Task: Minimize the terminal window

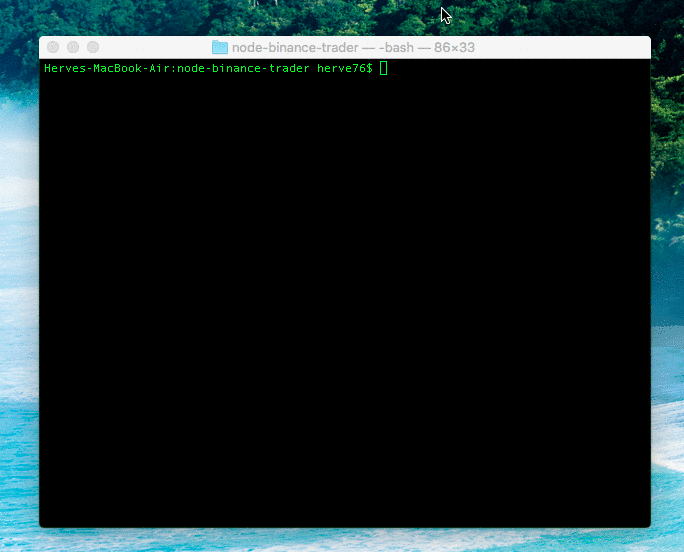Action: coord(73,47)
